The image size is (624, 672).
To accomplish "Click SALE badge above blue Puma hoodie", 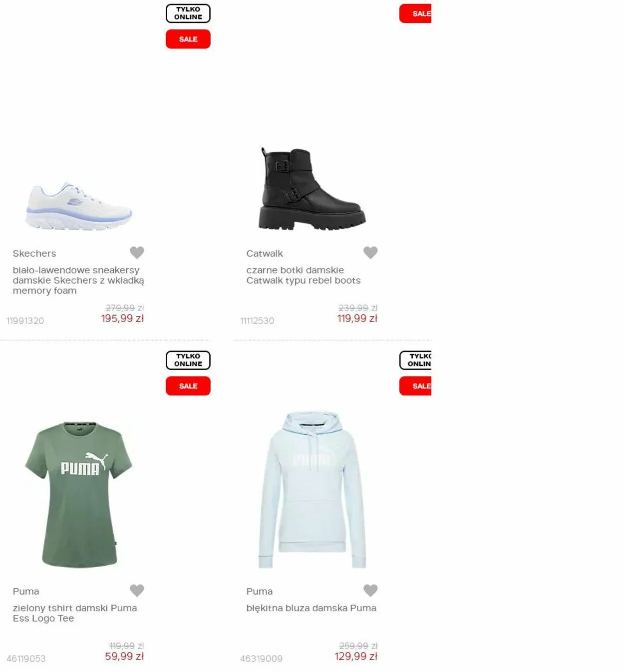I will 415,386.
